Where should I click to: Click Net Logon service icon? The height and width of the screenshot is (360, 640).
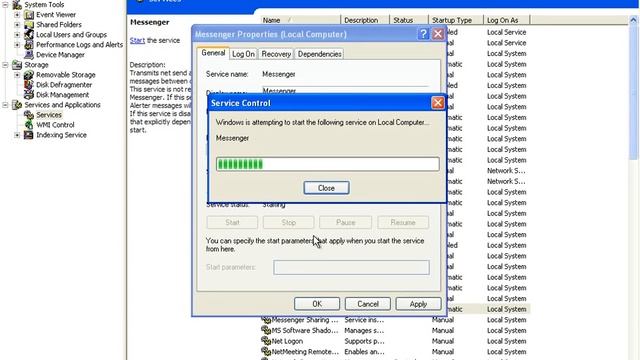tap(266, 341)
